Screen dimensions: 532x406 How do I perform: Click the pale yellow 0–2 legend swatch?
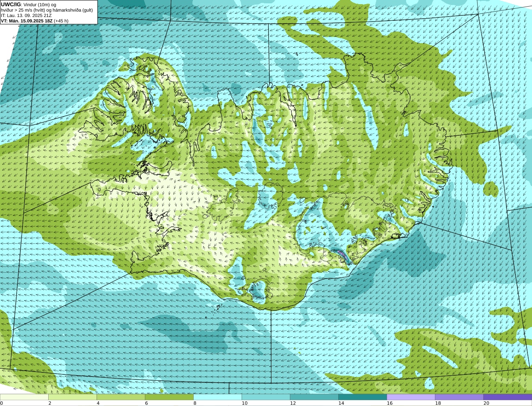(24, 397)
